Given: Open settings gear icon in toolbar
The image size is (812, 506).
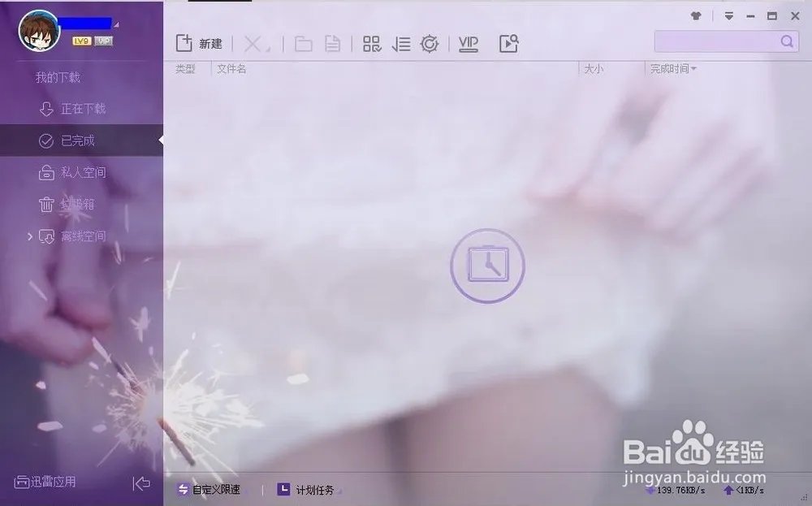Looking at the screenshot, I should (430, 44).
